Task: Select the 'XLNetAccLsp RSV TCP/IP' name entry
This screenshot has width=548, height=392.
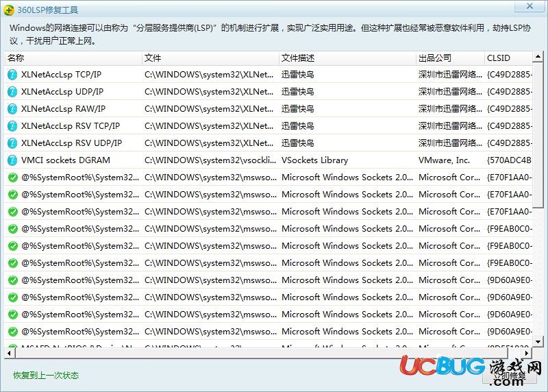Action: pyautogui.click(x=71, y=126)
